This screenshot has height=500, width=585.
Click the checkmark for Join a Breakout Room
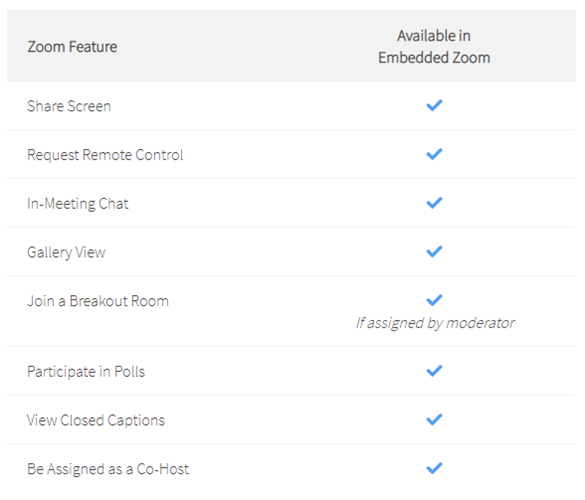tap(434, 300)
